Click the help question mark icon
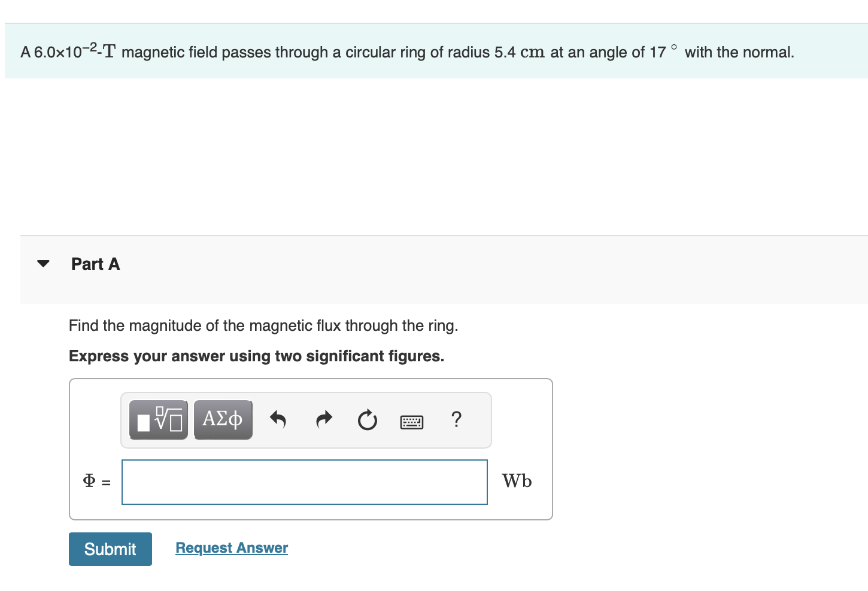Viewport: 868px width, 591px height. pyautogui.click(x=456, y=419)
